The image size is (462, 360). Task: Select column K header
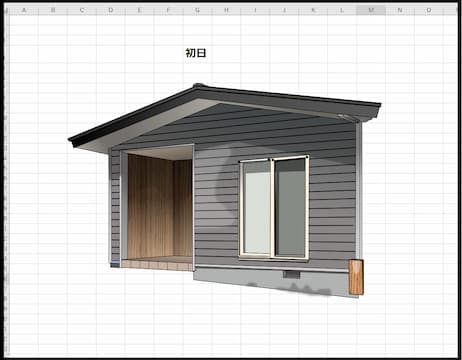313,10
